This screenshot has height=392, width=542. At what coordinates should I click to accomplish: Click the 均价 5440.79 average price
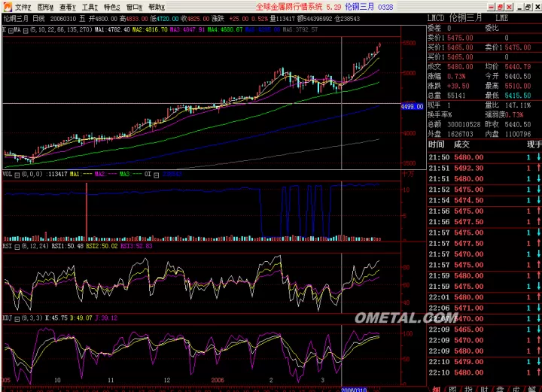point(508,67)
